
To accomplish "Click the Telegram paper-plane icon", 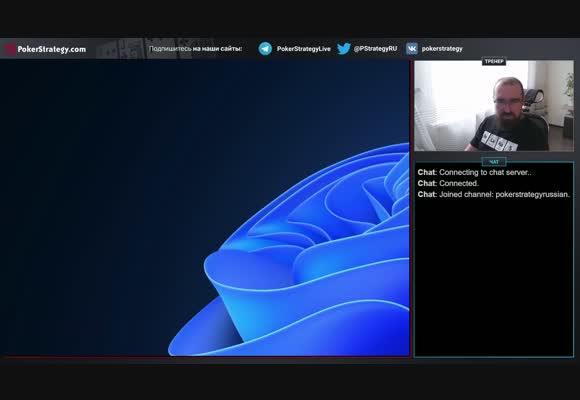I will tap(265, 48).
